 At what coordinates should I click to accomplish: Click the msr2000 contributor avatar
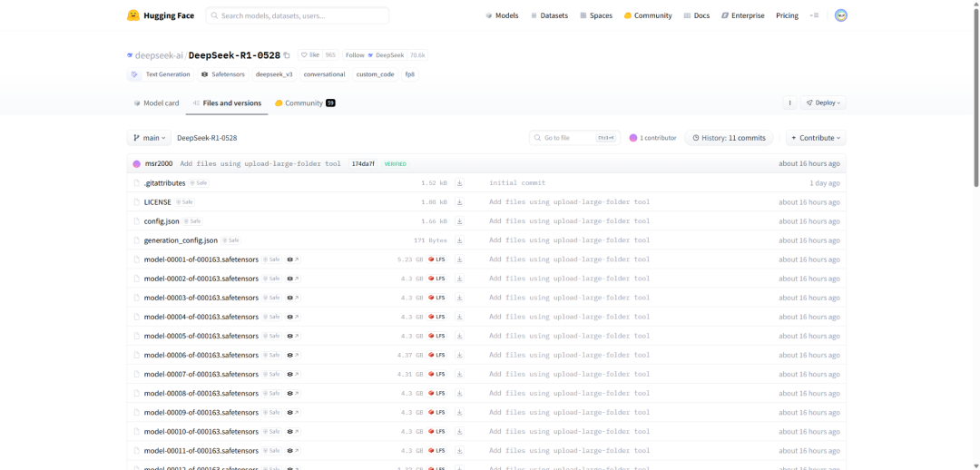click(x=136, y=163)
